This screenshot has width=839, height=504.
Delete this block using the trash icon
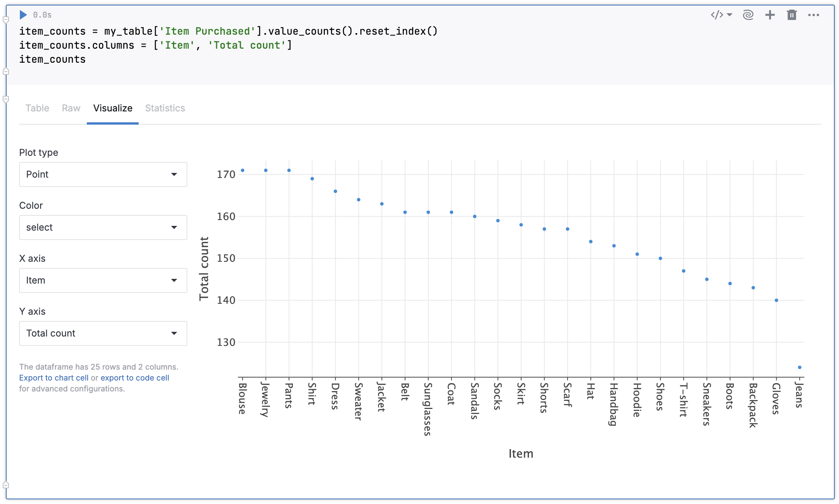791,15
